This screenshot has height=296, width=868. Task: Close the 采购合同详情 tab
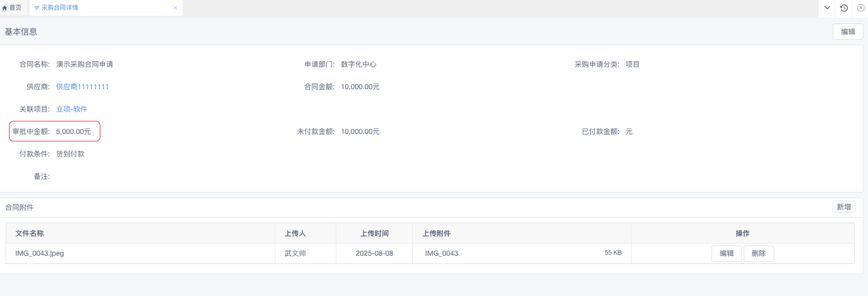(x=175, y=8)
